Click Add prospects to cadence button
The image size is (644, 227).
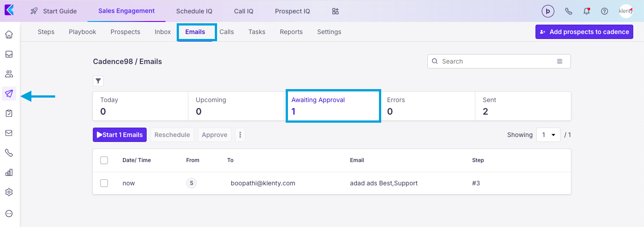[x=584, y=32]
